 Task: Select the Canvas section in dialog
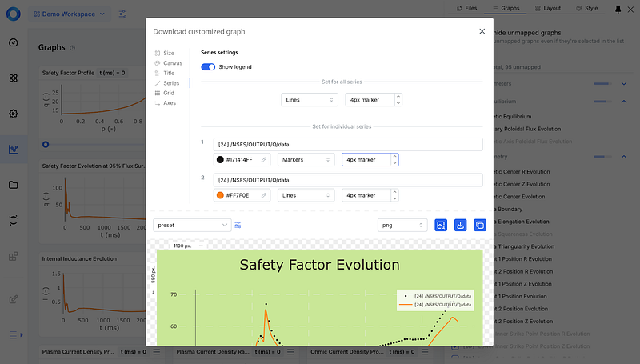click(169, 63)
